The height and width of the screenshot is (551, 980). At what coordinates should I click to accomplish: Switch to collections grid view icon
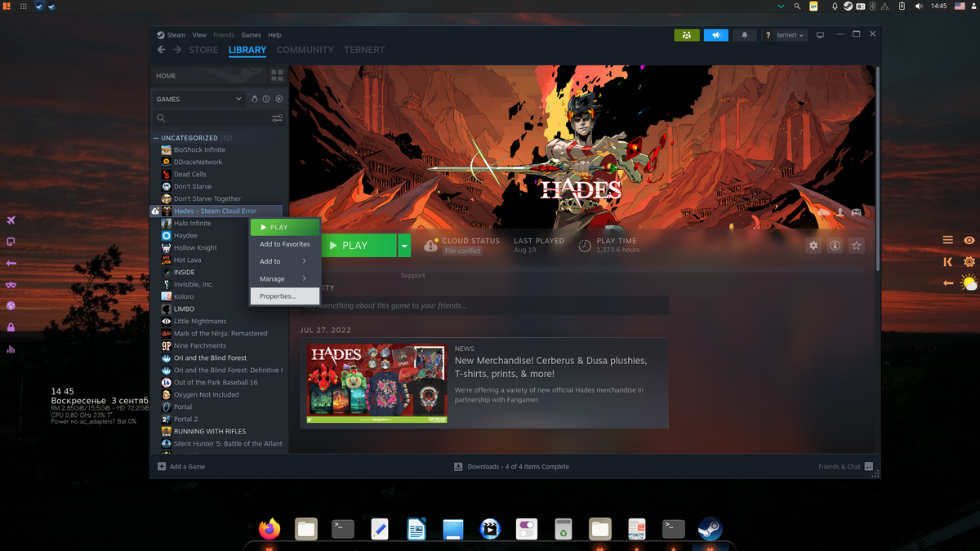coord(277,75)
